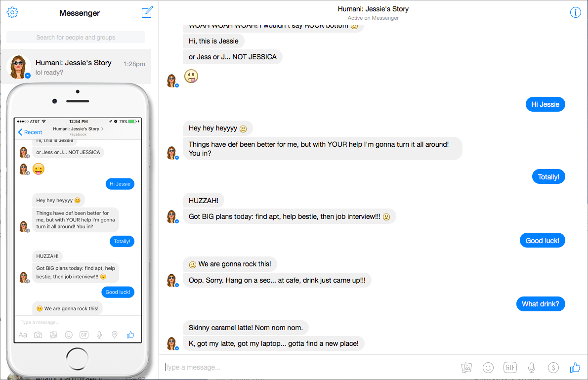Click 'or Jess or J... NOT JESSICA' desktop message

233,57
